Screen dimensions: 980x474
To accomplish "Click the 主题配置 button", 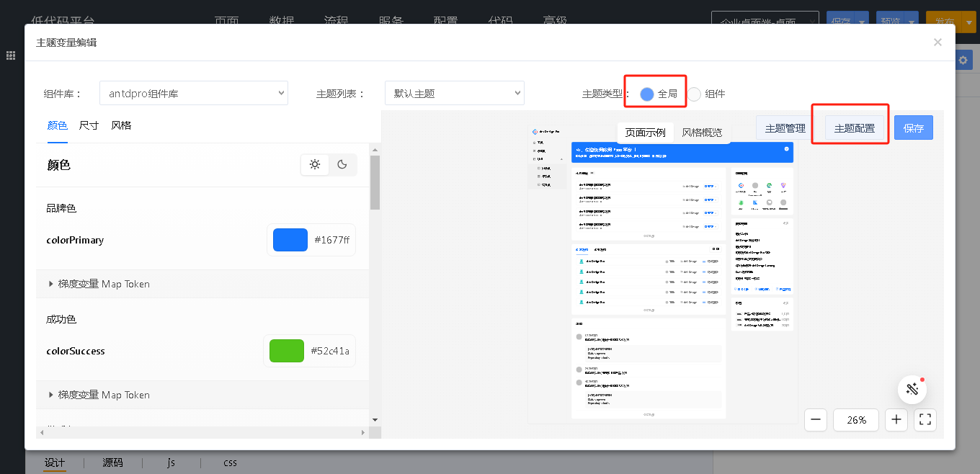I will [854, 128].
